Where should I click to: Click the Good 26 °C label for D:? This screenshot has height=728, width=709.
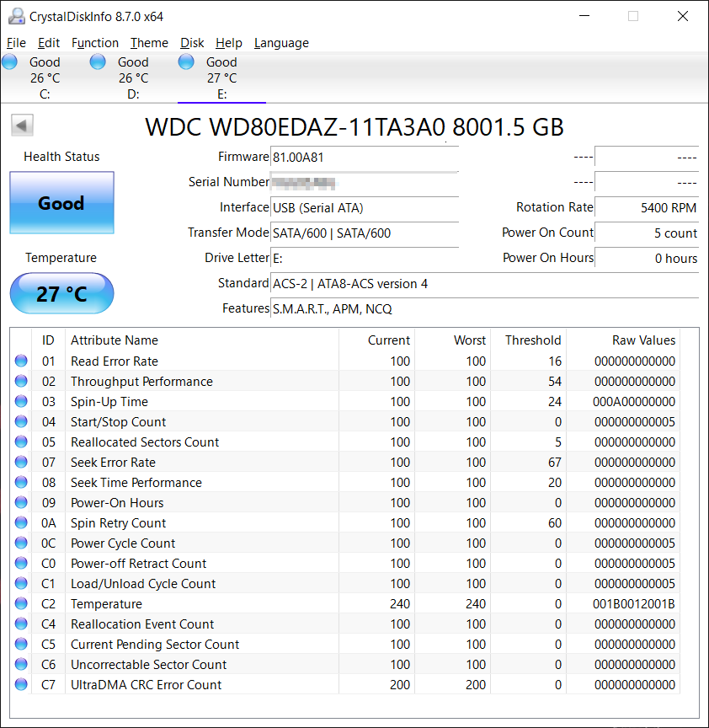pos(133,70)
